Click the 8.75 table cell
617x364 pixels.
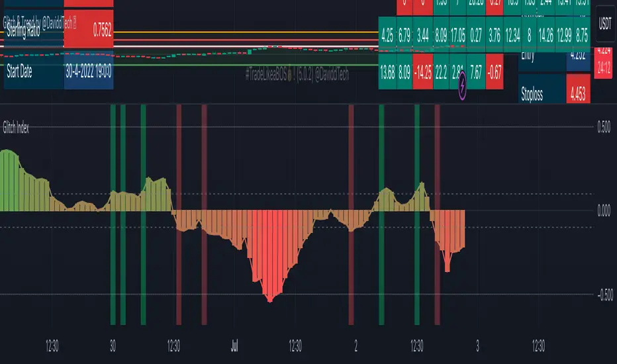pos(582,36)
